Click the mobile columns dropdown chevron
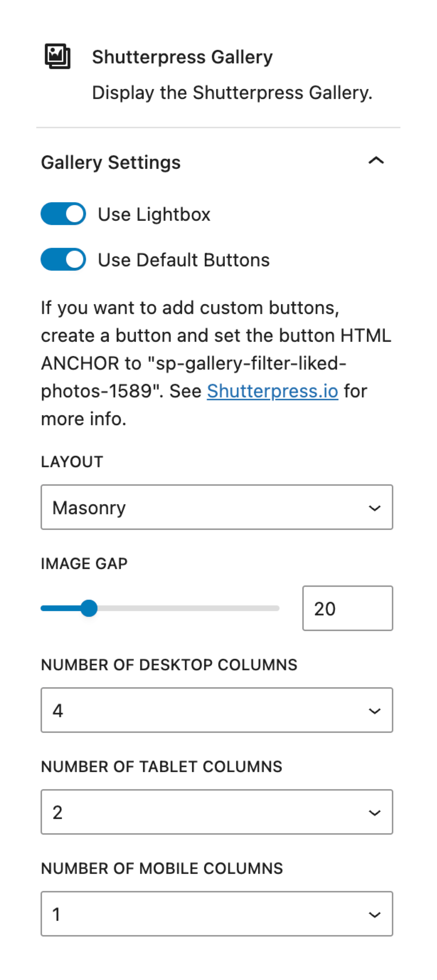 point(374,914)
